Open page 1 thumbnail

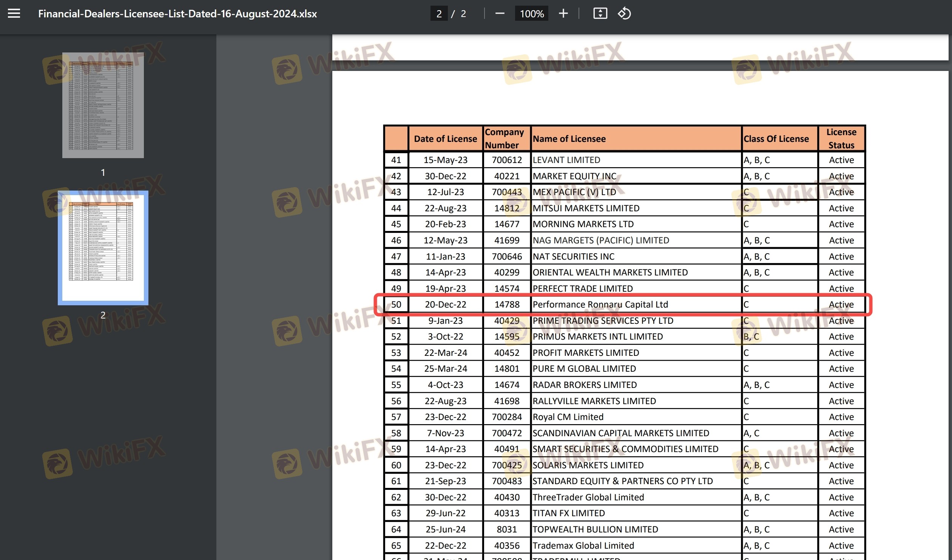click(x=103, y=105)
